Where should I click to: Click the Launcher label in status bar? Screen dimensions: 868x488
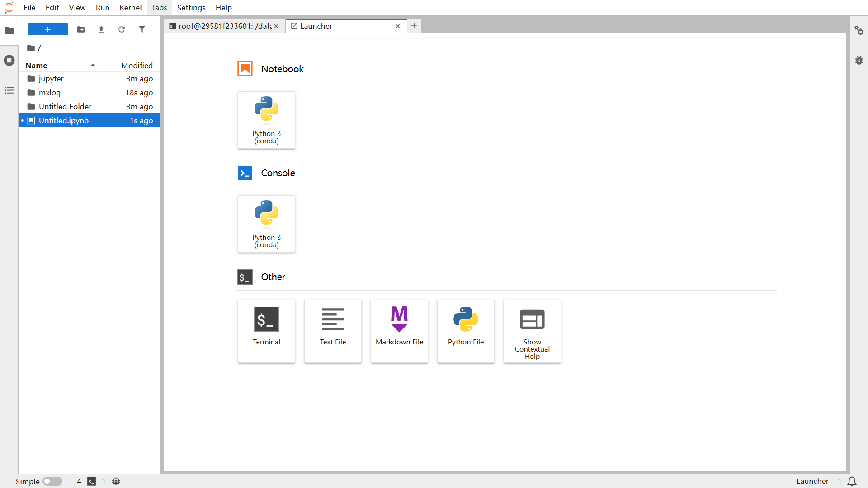coord(812,481)
